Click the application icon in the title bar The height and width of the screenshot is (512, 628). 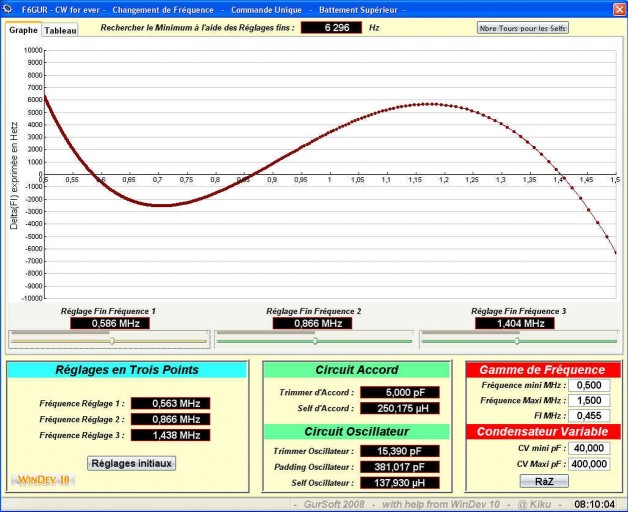click(x=9, y=9)
